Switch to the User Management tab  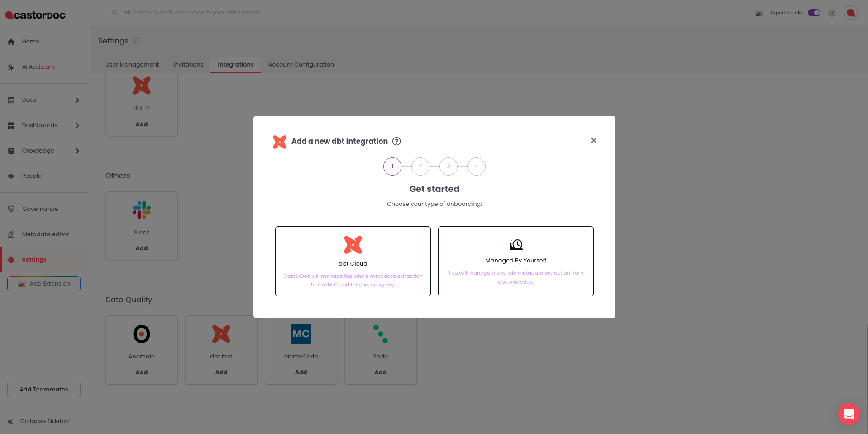click(x=132, y=65)
